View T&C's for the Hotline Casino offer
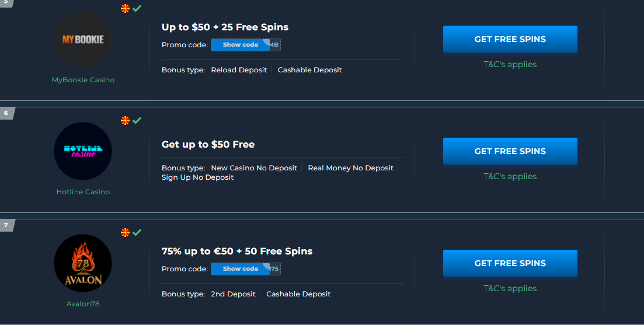The width and height of the screenshot is (644, 325). pyautogui.click(x=510, y=176)
